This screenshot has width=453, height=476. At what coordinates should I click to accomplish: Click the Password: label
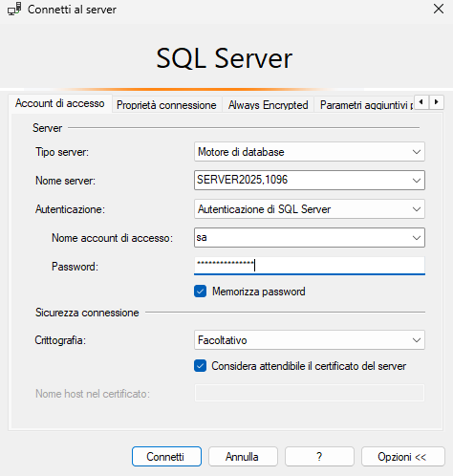click(75, 267)
